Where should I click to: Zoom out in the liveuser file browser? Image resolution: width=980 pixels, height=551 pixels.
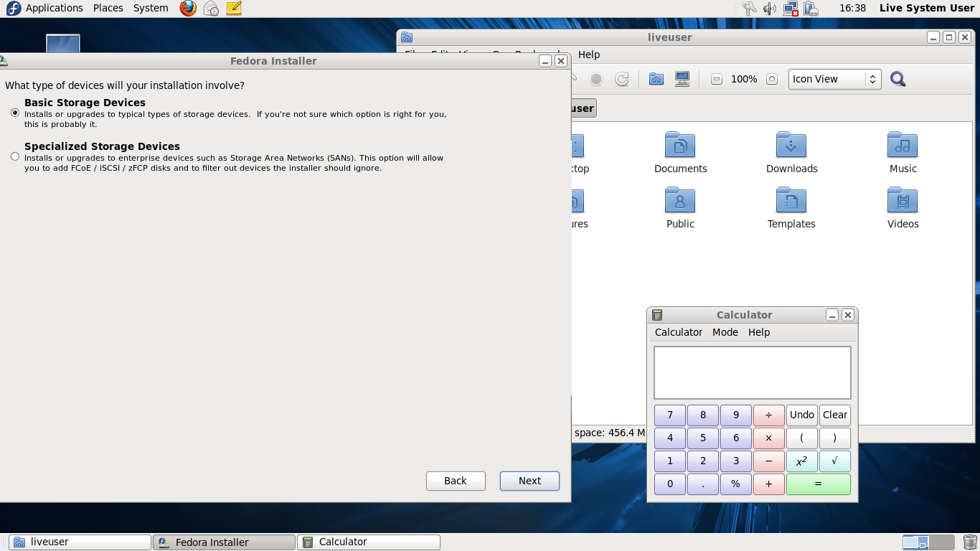(716, 79)
